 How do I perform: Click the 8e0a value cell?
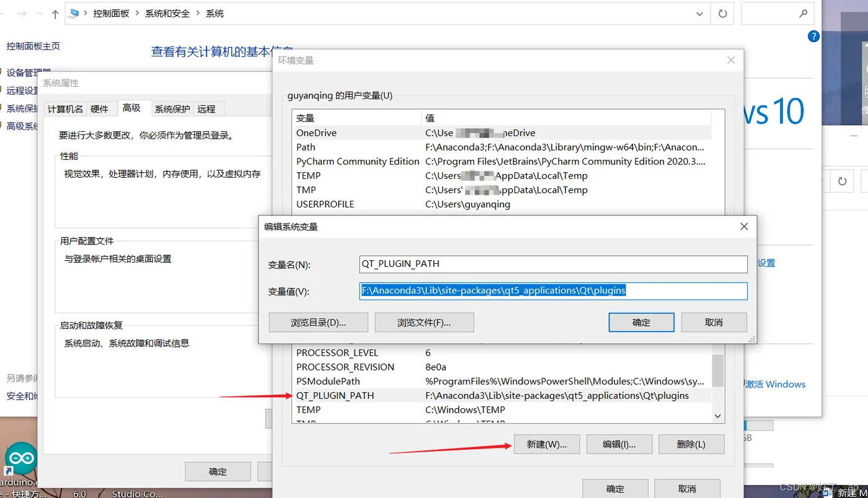coord(436,367)
